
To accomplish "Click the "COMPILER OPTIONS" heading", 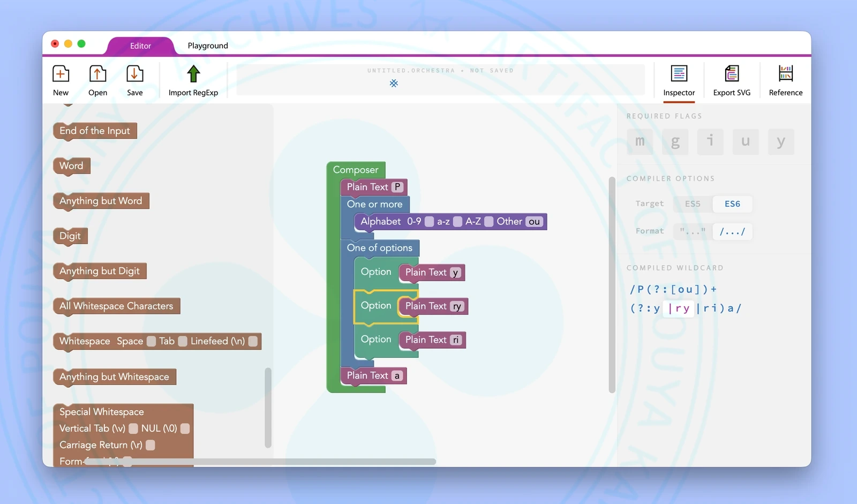I will pyautogui.click(x=671, y=179).
